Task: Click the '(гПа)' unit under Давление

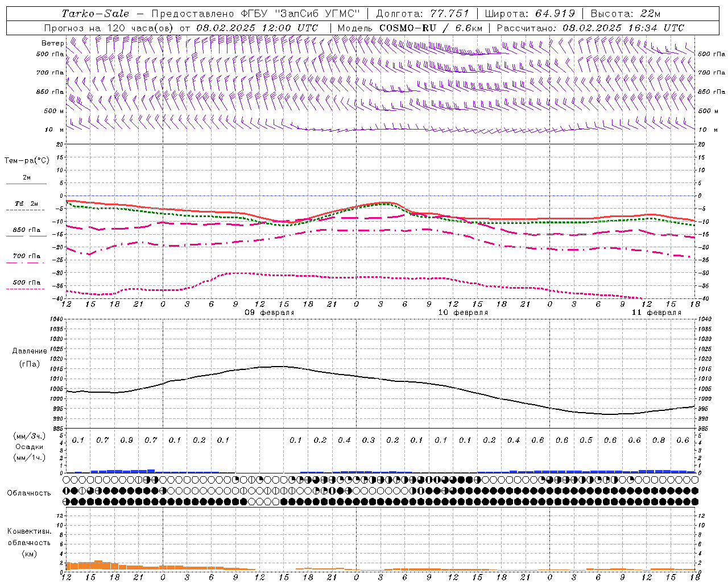Action: point(30,364)
